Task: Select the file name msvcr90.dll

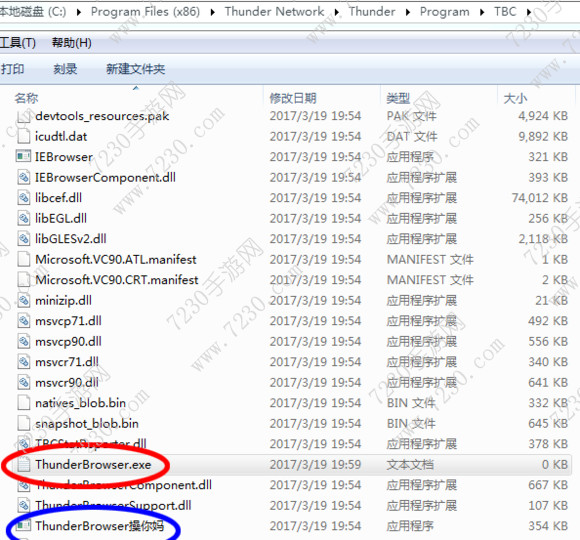Action: coord(67,382)
